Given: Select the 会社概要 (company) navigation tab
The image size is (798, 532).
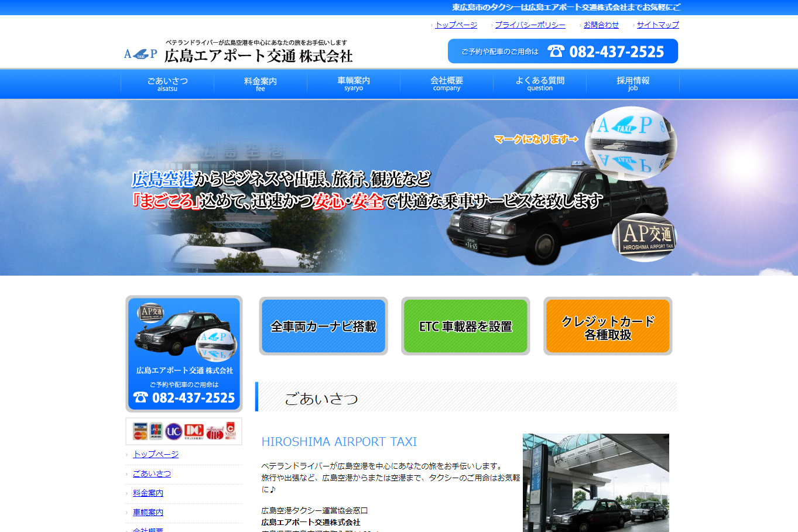Looking at the screenshot, I should (x=447, y=84).
